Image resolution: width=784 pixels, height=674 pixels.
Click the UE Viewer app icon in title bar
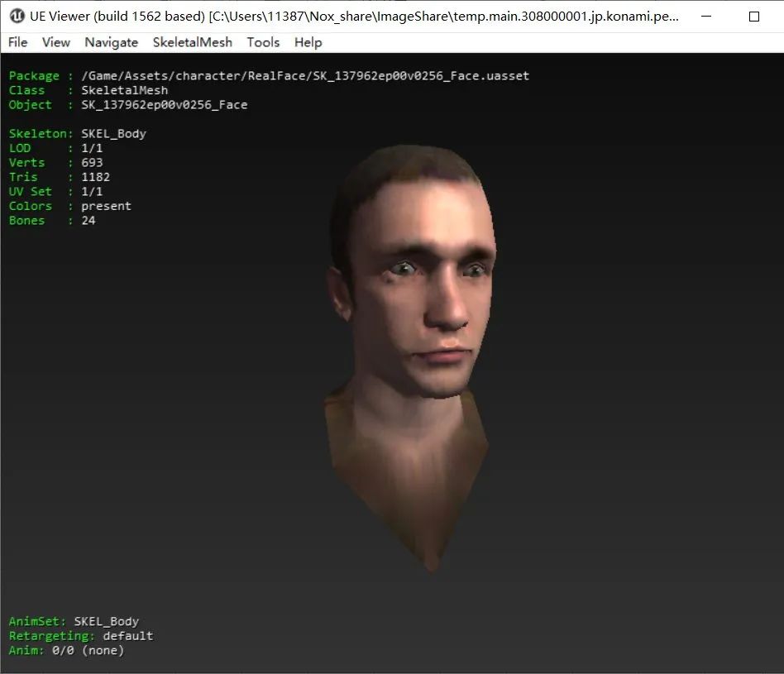pos(17,16)
